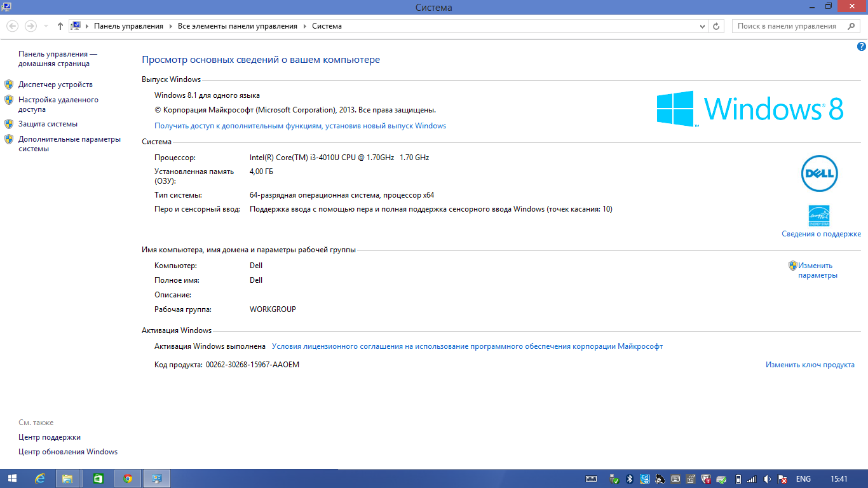Launch Internet Explorer from taskbar
Image resolution: width=868 pixels, height=488 pixels.
40,479
